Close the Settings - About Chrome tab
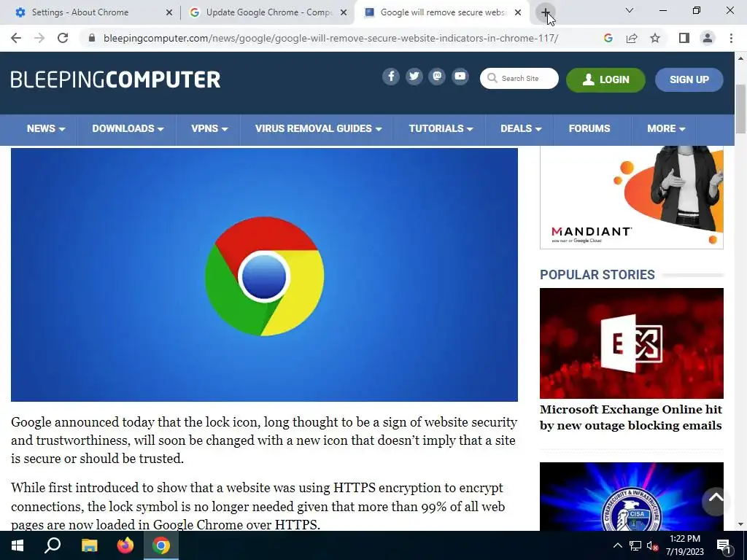 pyautogui.click(x=169, y=13)
